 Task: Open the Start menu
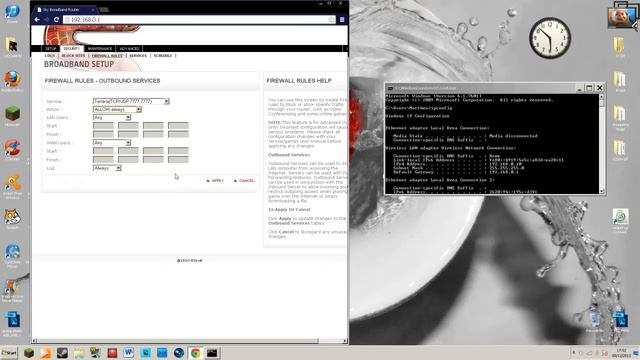[9, 353]
